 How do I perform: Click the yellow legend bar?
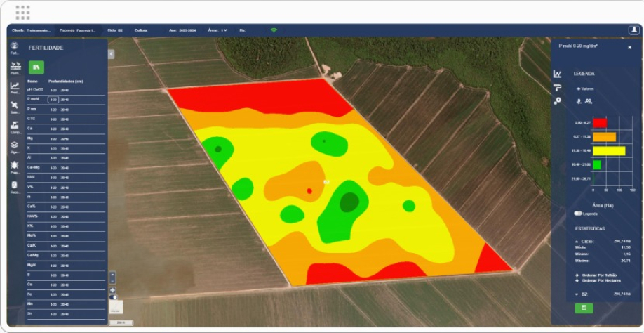coord(609,151)
